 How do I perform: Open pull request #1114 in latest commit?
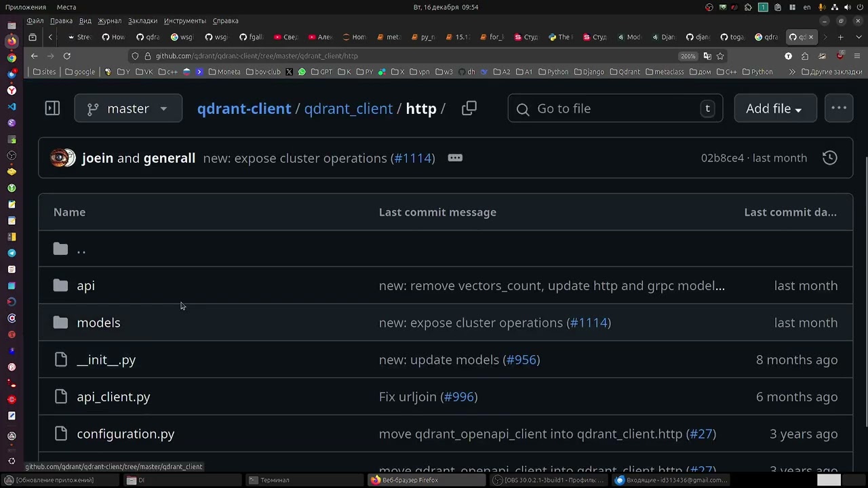(x=413, y=158)
